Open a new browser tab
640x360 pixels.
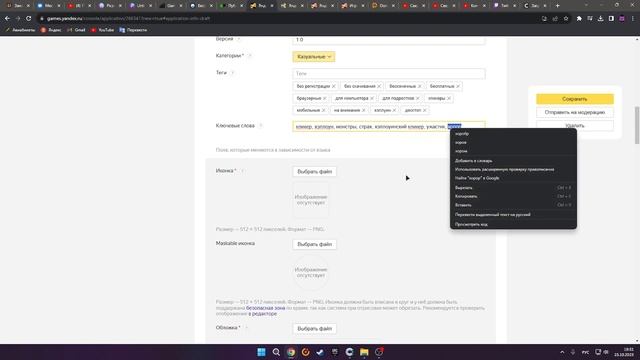[x=558, y=6]
